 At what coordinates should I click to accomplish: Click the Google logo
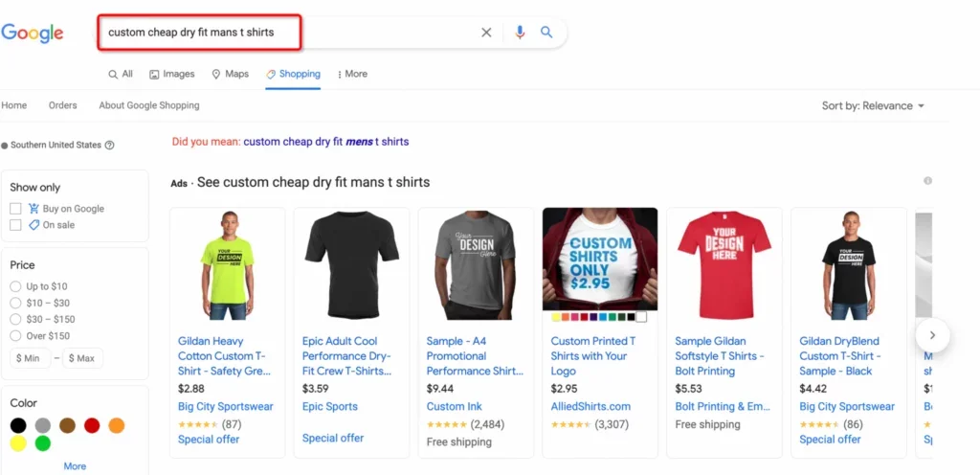[x=33, y=33]
